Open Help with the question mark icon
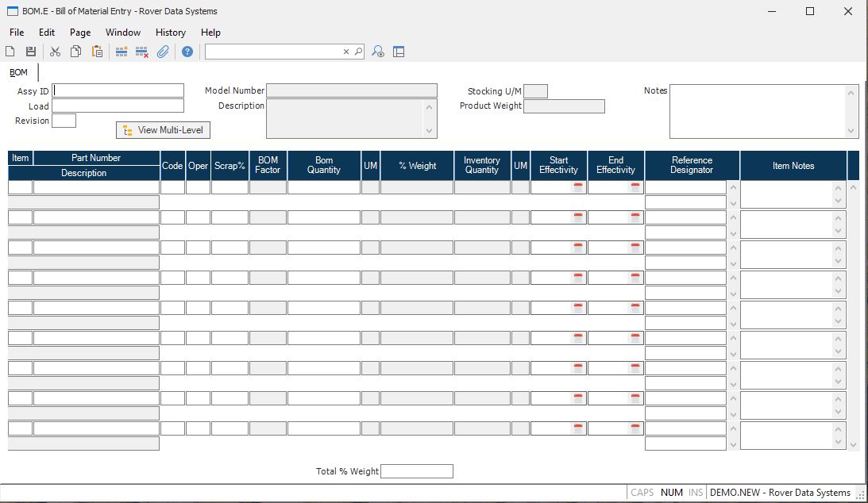 pyautogui.click(x=187, y=52)
